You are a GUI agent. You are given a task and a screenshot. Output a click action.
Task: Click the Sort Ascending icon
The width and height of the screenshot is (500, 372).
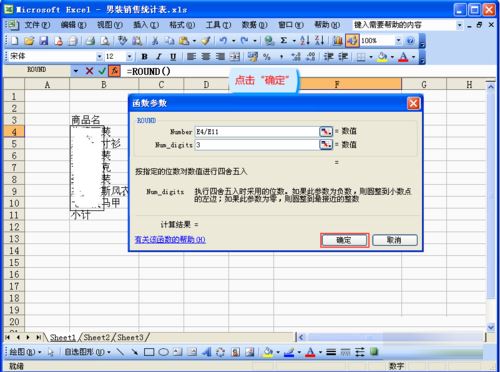[x=305, y=41]
